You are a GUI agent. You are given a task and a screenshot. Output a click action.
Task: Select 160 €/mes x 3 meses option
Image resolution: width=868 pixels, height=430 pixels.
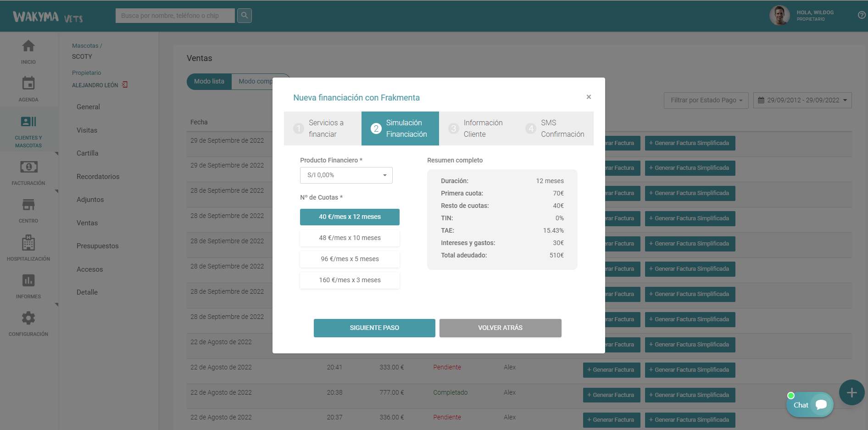pyautogui.click(x=350, y=280)
